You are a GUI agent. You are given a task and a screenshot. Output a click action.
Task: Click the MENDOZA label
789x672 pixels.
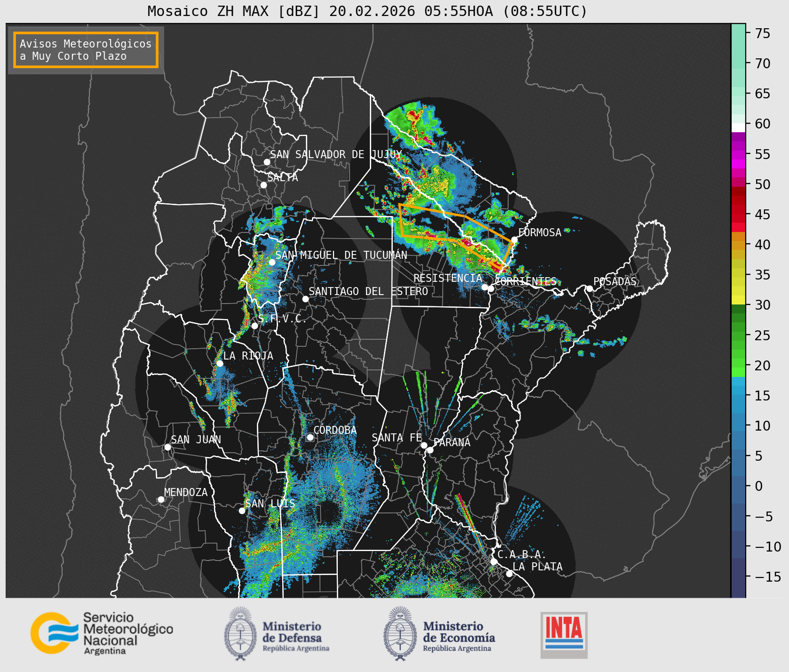tap(186, 492)
